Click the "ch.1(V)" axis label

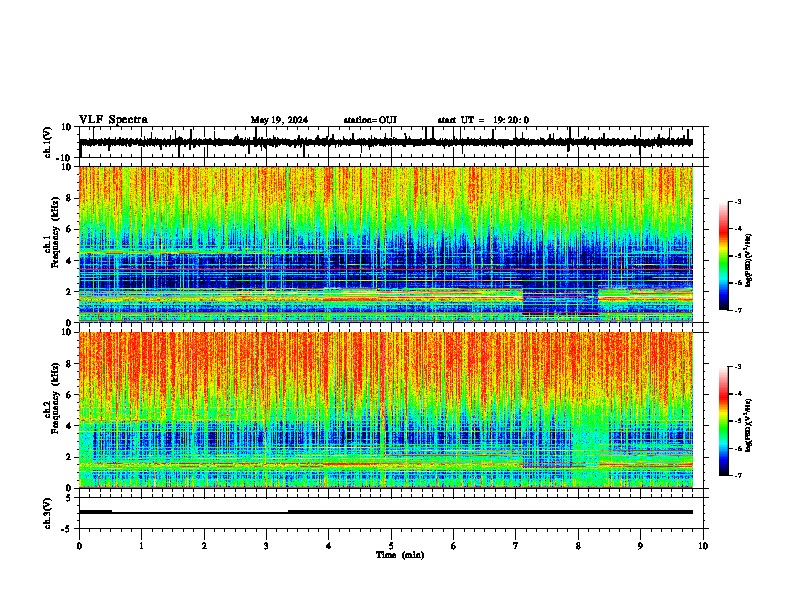coord(48,142)
